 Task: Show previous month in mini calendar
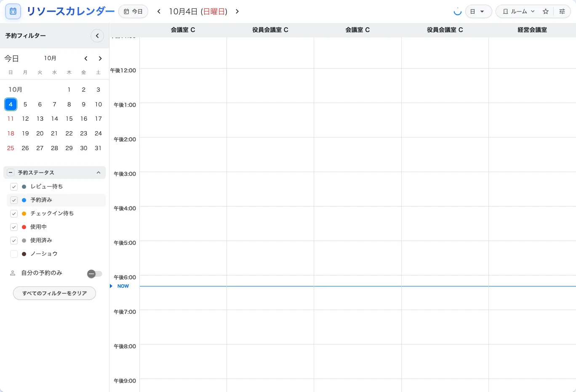point(86,58)
